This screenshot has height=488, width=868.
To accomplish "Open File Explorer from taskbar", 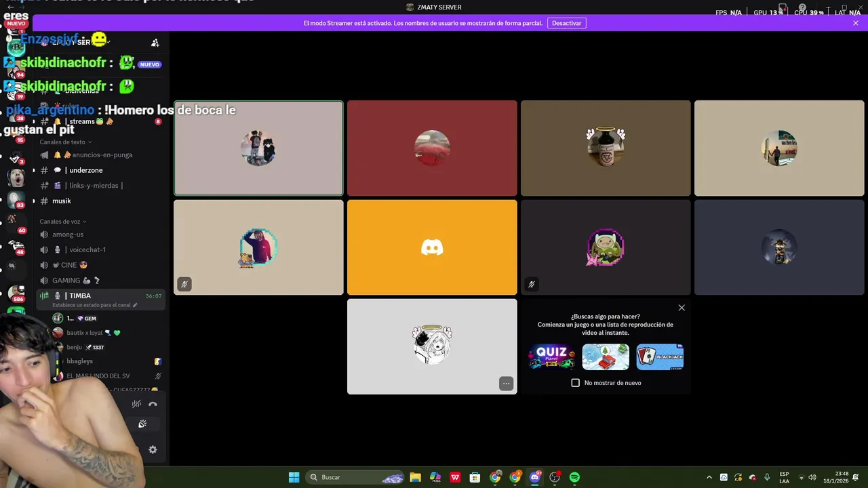I will click(415, 477).
